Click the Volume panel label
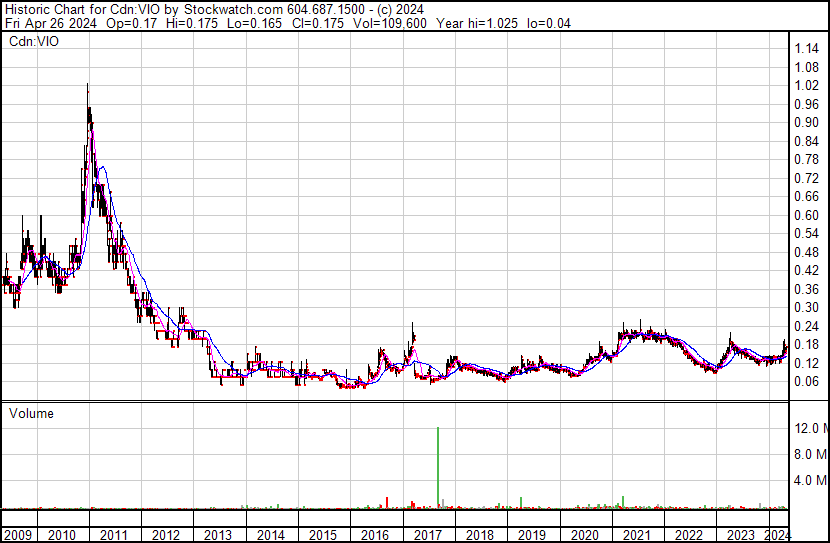The image size is (830, 543). [31, 413]
